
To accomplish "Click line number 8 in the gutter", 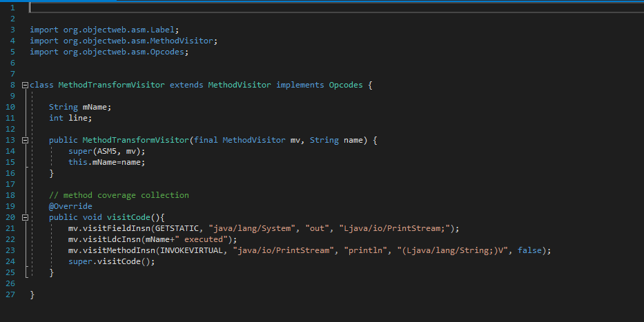I will click(x=12, y=85).
